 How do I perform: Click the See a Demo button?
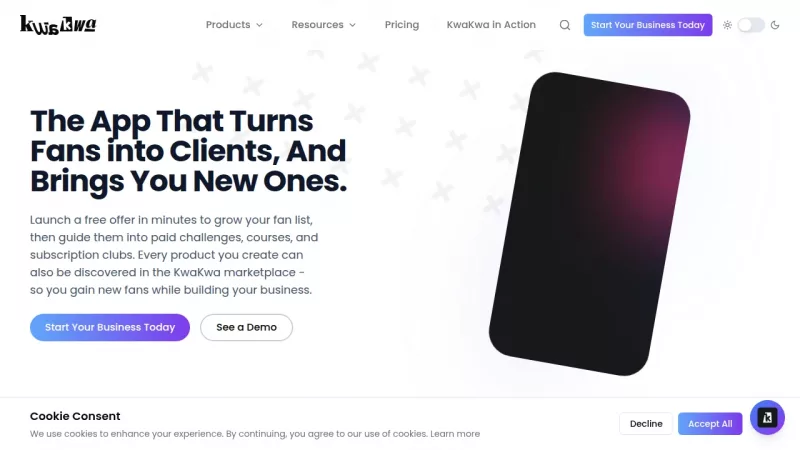246,328
